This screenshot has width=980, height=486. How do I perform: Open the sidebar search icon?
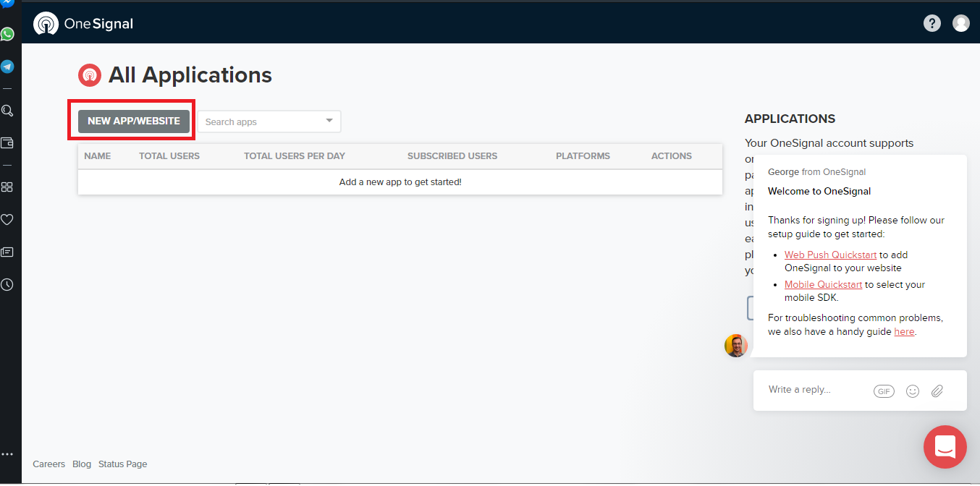coord(7,111)
